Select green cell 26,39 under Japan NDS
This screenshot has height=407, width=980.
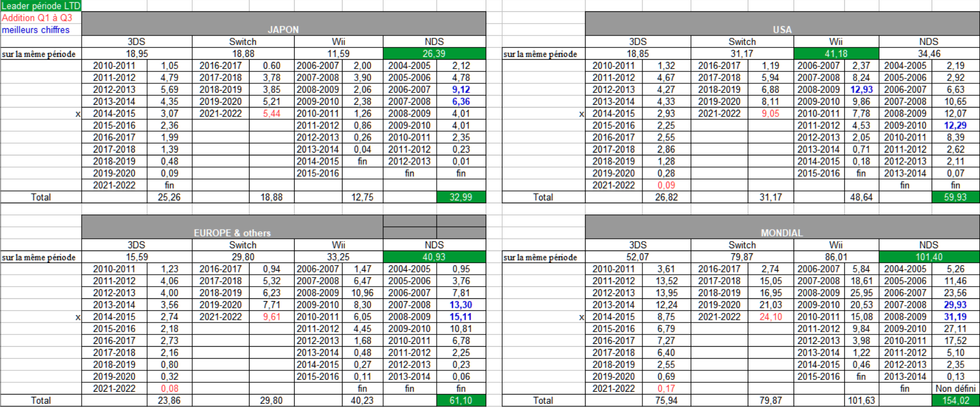[x=434, y=53]
